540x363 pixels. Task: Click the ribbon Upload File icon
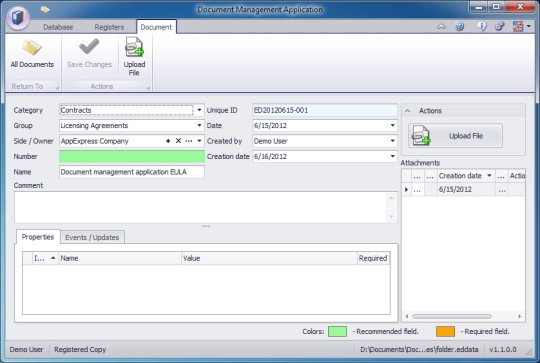coord(134,47)
